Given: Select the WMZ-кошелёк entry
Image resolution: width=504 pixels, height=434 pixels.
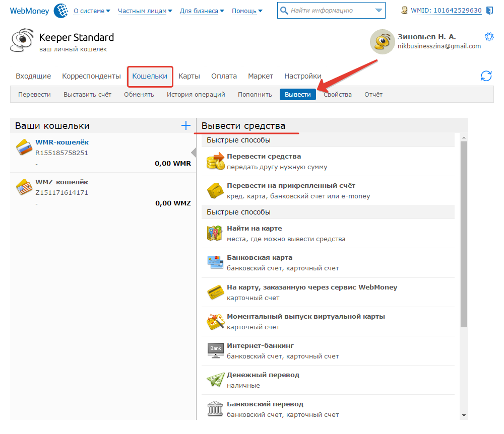Looking at the screenshot, I should coord(103,192).
